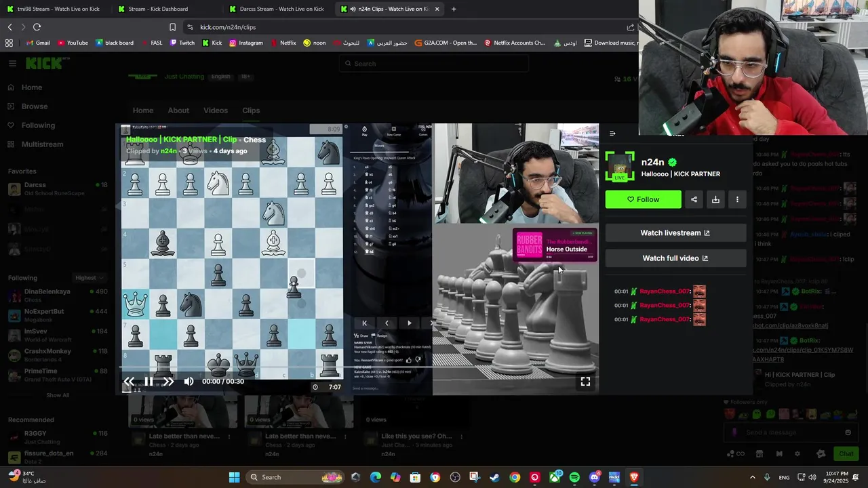Click Watch full video button
Viewport: 868px width, 488px height.
click(x=675, y=258)
